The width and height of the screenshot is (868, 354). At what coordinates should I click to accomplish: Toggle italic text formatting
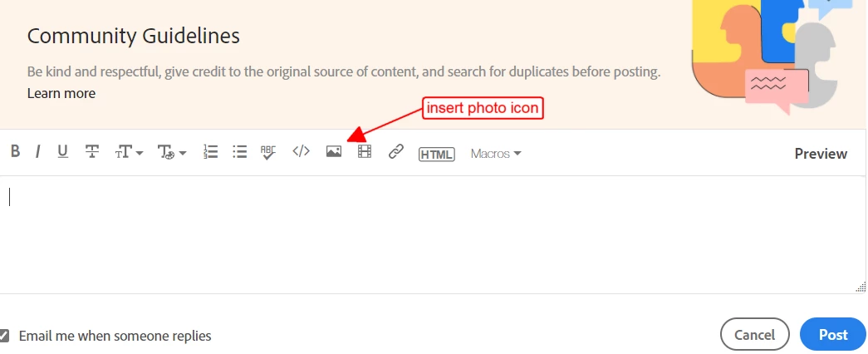[x=37, y=151]
